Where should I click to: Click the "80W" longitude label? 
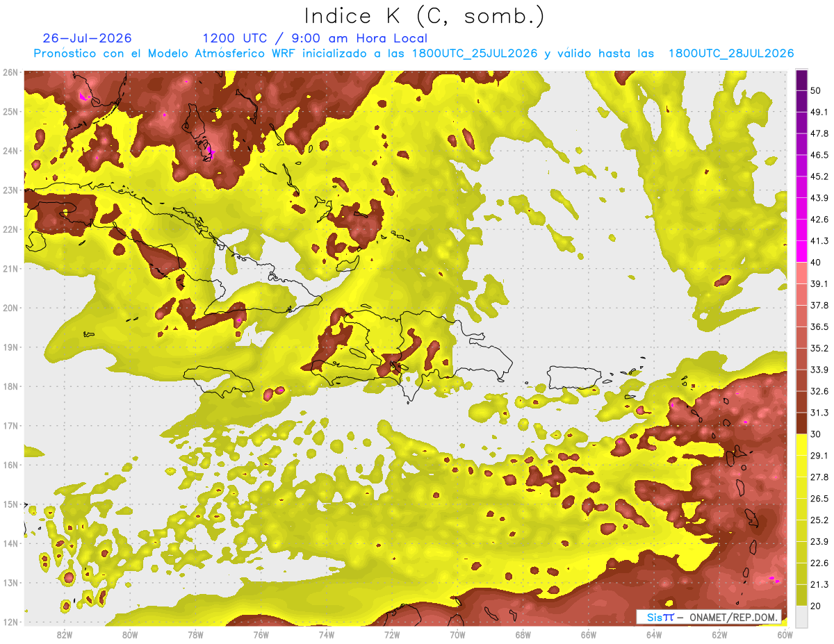[x=130, y=634]
